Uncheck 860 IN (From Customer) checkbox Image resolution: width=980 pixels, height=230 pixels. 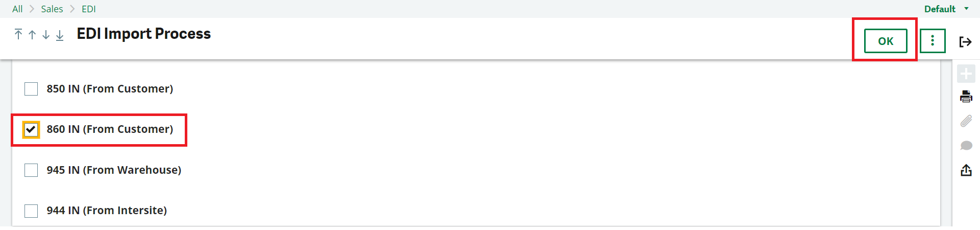[31, 129]
